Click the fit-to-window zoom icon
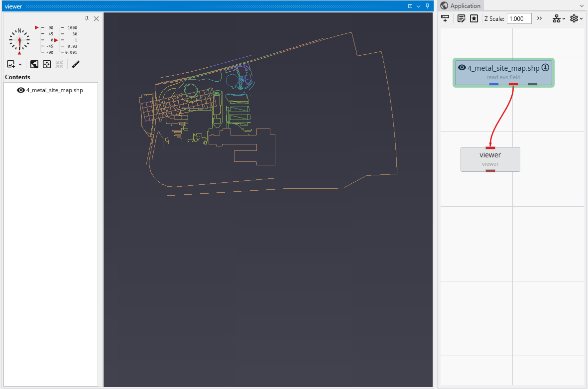588x389 pixels. point(34,64)
